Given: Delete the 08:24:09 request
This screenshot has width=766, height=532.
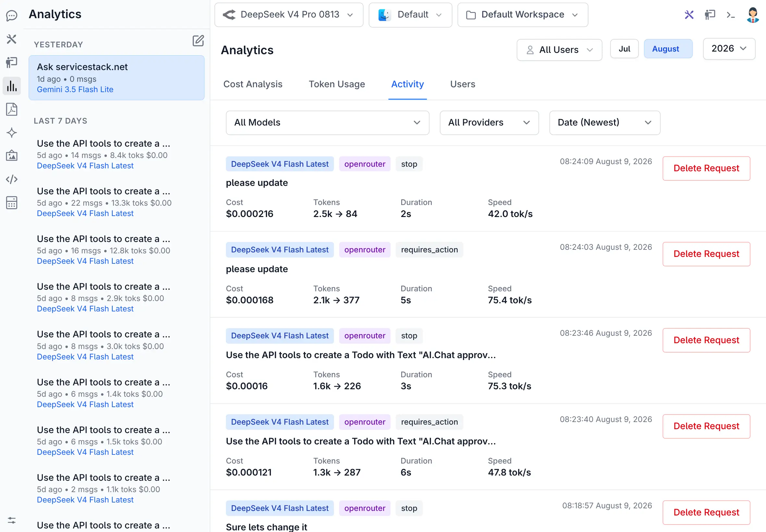Looking at the screenshot, I should click(x=706, y=168).
